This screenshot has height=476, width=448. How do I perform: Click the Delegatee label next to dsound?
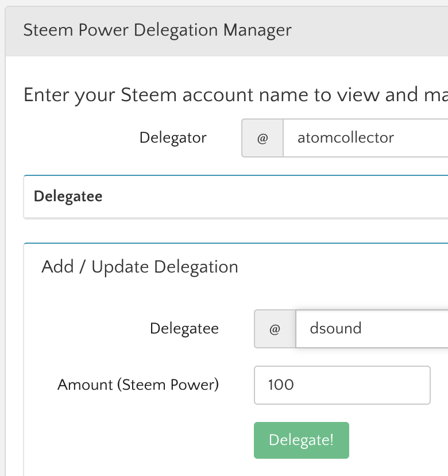[184, 328]
